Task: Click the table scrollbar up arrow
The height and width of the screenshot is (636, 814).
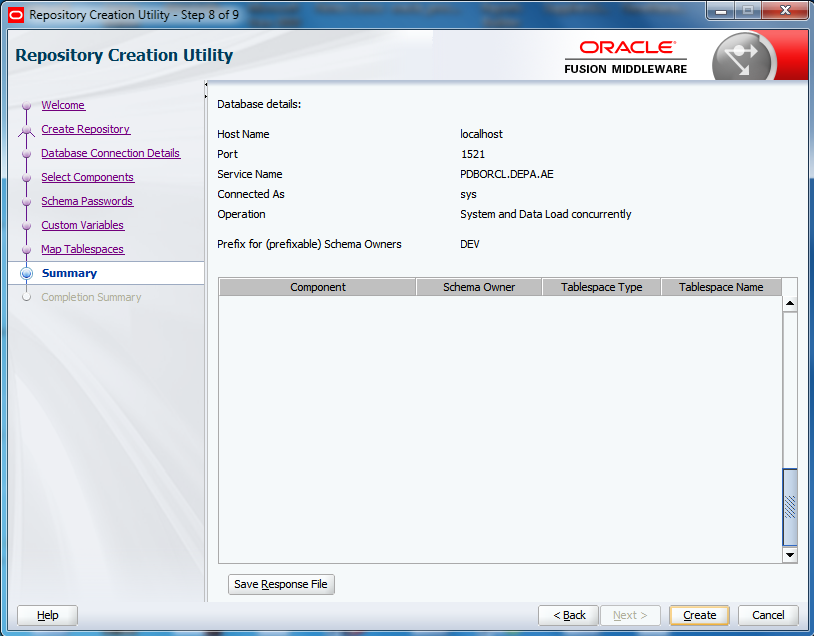Action: click(790, 304)
